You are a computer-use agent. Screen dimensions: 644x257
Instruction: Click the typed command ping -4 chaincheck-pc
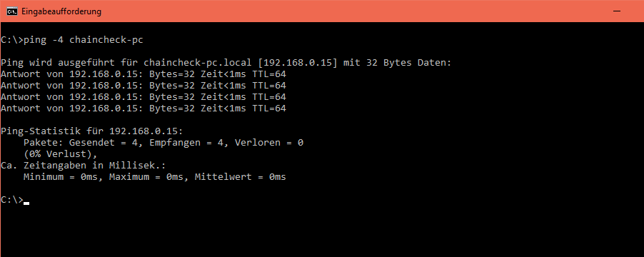(x=84, y=40)
